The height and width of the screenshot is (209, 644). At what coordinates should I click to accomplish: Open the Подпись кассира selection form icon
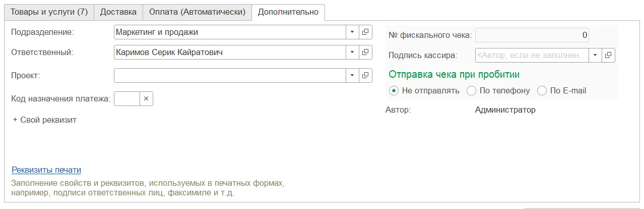point(608,55)
